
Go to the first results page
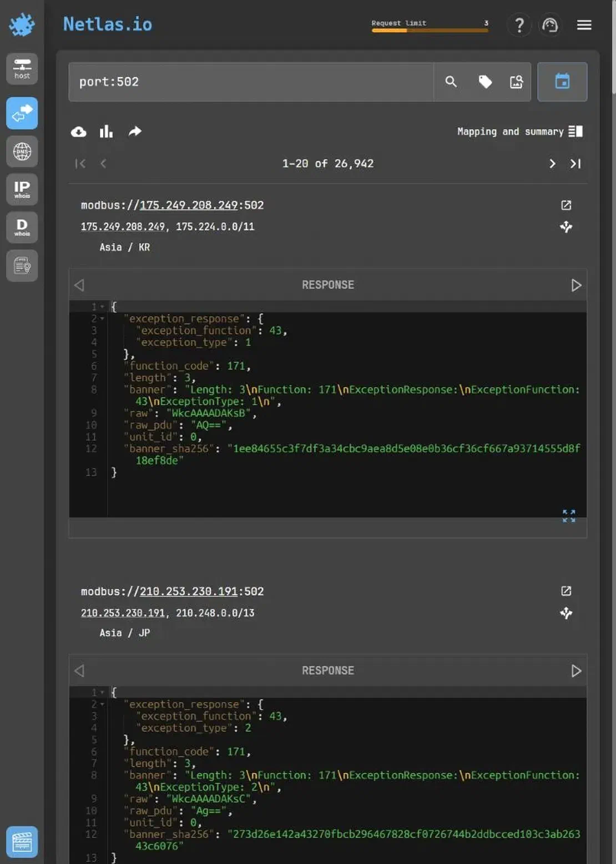click(x=80, y=164)
